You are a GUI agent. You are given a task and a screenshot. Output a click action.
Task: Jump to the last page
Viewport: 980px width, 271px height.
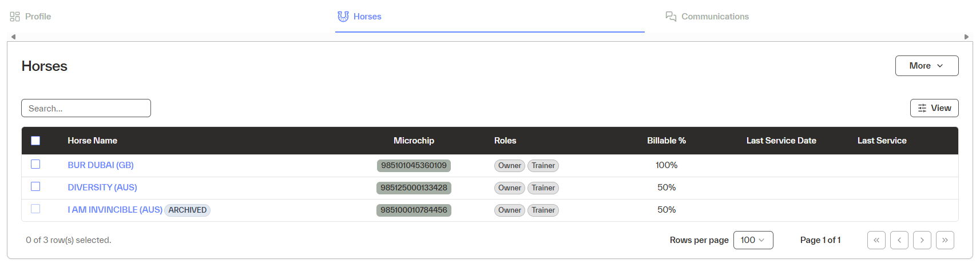tap(945, 240)
